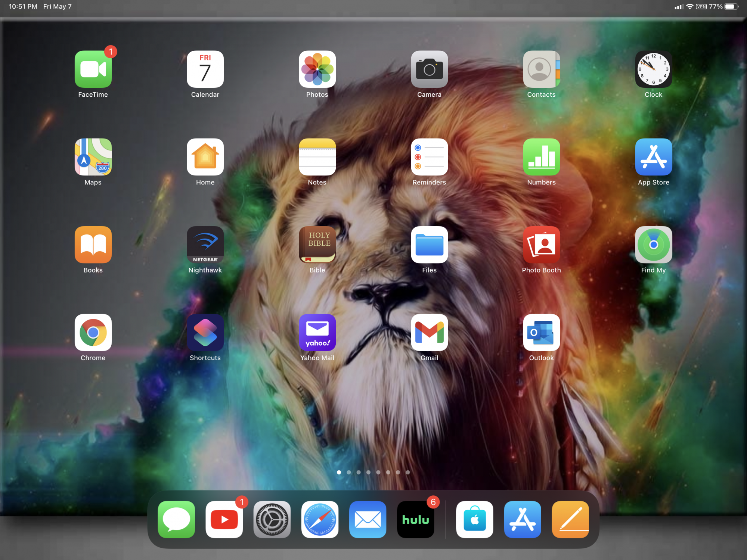The width and height of the screenshot is (747, 560).
Task: Tap the Photo Booth icon
Action: pyautogui.click(x=541, y=245)
